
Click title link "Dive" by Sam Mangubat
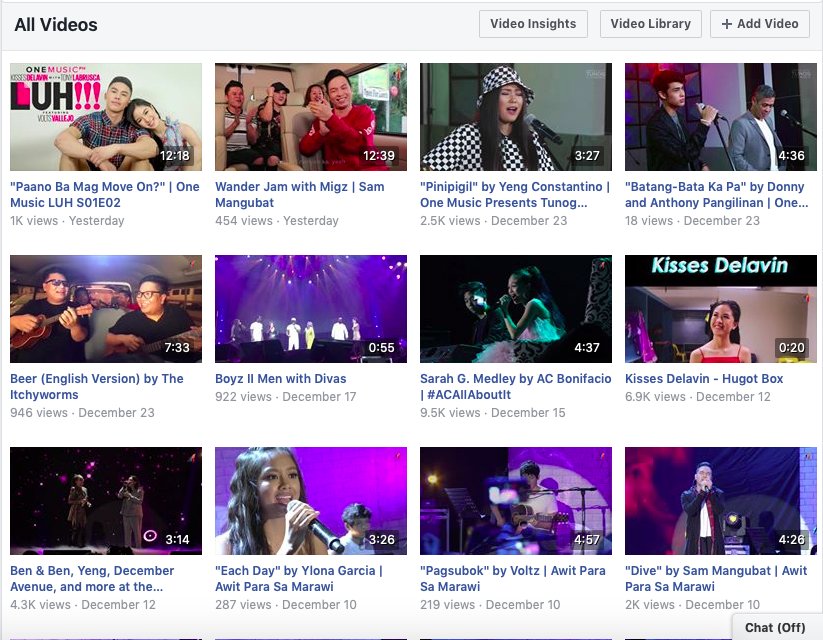[x=716, y=579]
